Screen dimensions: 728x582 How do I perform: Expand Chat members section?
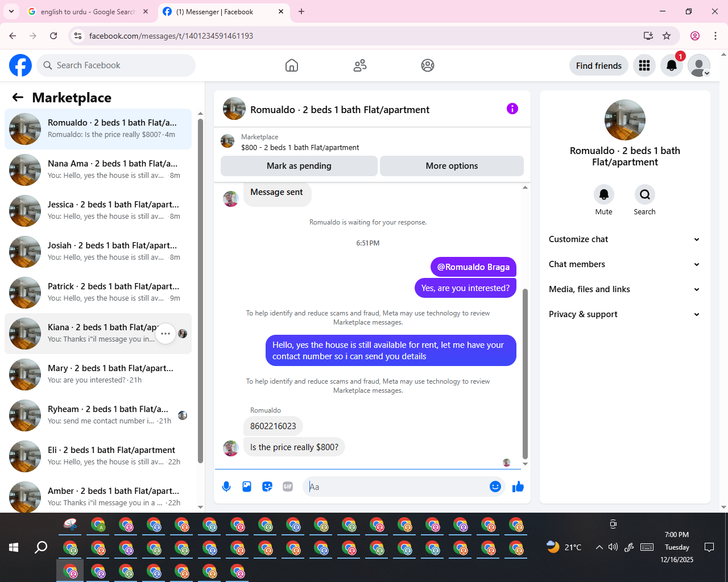(x=624, y=264)
